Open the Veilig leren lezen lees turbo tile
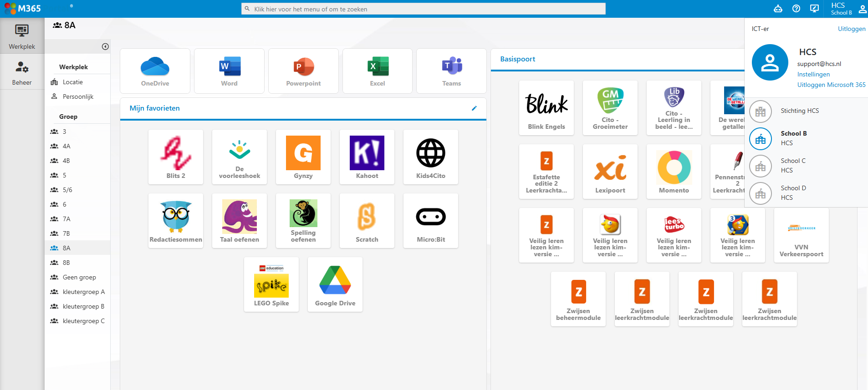The height and width of the screenshot is (390, 868). (x=674, y=235)
